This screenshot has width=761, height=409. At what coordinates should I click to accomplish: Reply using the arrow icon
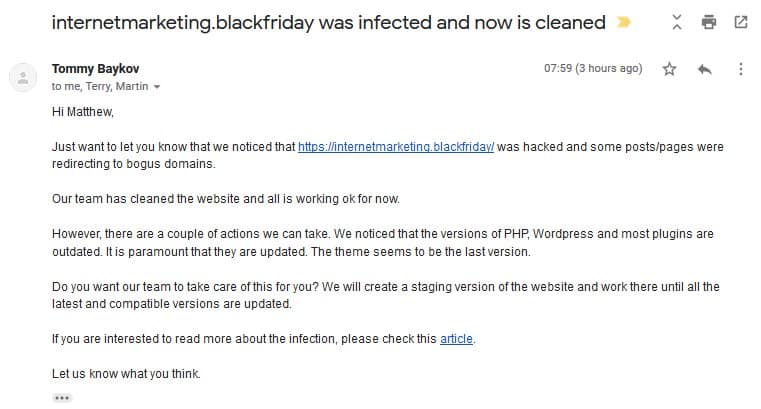pyautogui.click(x=704, y=69)
